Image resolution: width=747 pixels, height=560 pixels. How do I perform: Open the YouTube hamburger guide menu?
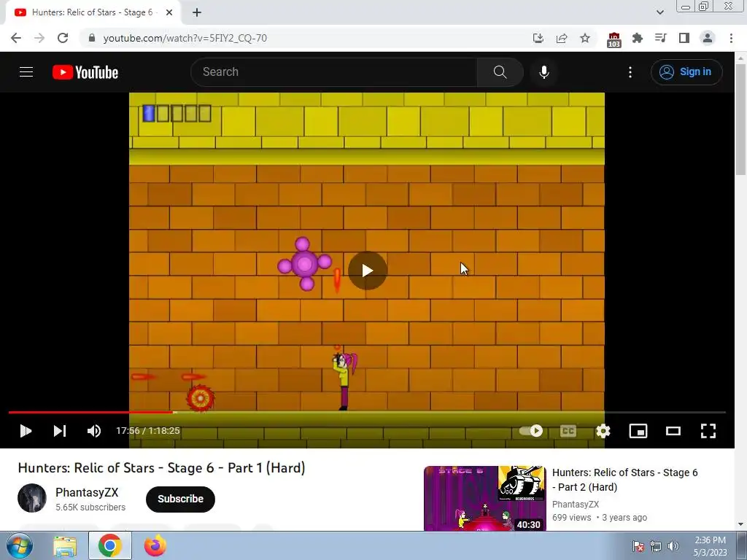[x=26, y=72]
